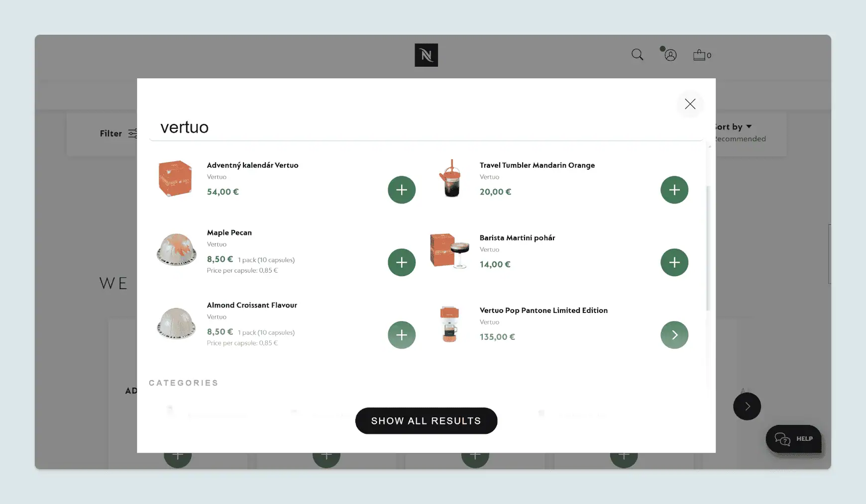The width and height of the screenshot is (866, 504).
Task: Add Almond Croissant Flavour to cart
Action: pyautogui.click(x=402, y=335)
